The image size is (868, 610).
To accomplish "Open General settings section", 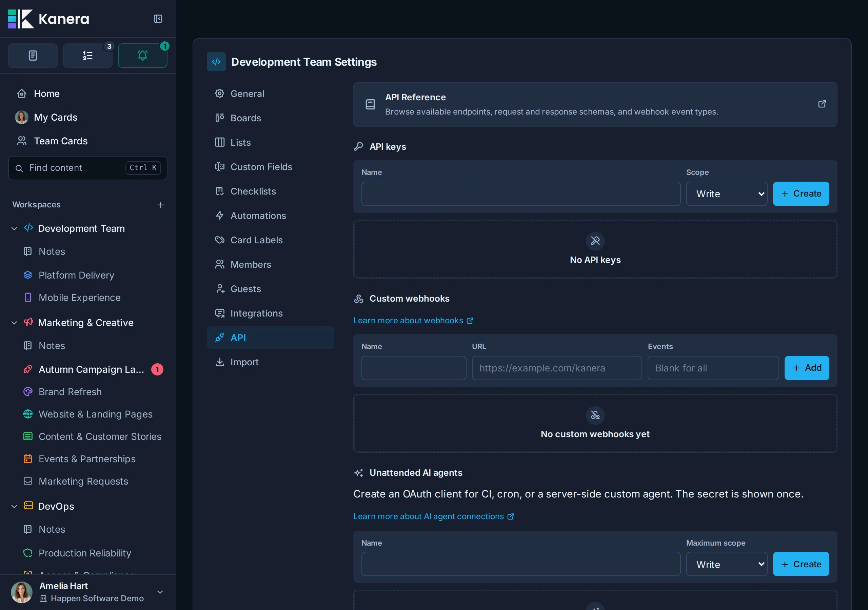I will tap(270, 94).
